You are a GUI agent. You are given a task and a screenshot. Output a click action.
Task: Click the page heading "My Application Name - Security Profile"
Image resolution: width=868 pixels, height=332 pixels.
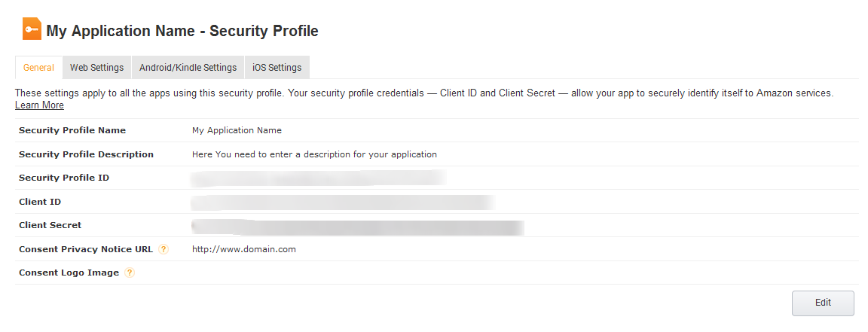(182, 31)
